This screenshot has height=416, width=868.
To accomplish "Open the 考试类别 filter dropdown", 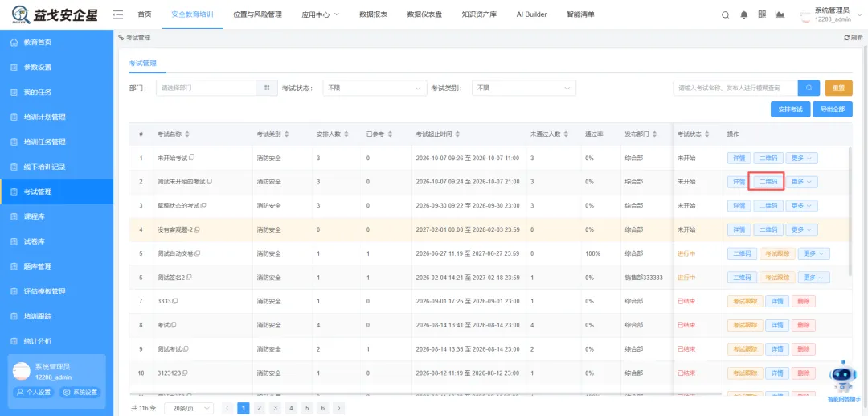I will click(524, 88).
